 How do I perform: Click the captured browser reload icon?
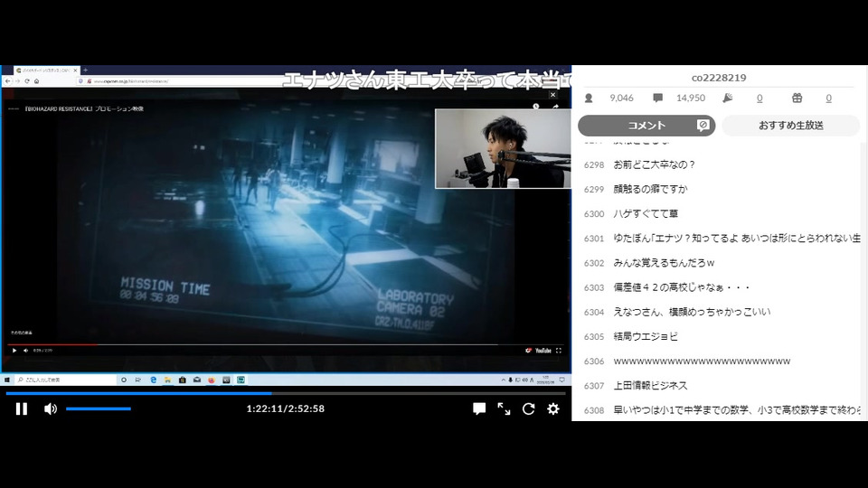tap(27, 81)
